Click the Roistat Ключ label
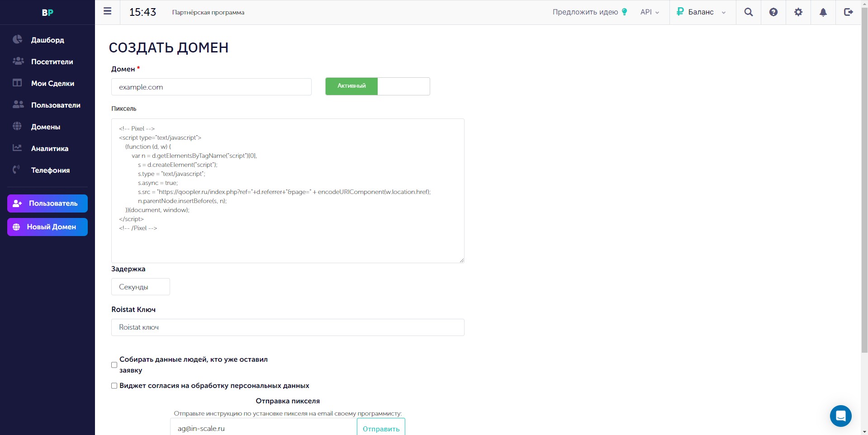This screenshot has height=435, width=868. [133, 309]
